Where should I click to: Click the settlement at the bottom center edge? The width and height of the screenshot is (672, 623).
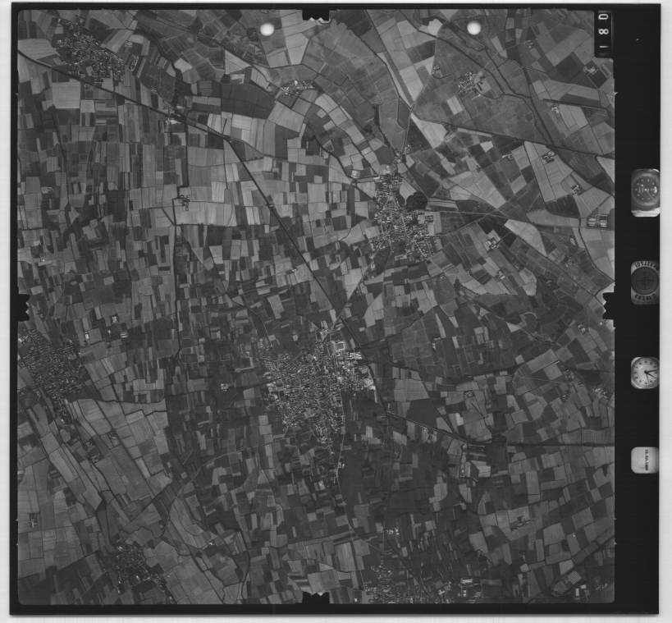pyautogui.click(x=386, y=584)
